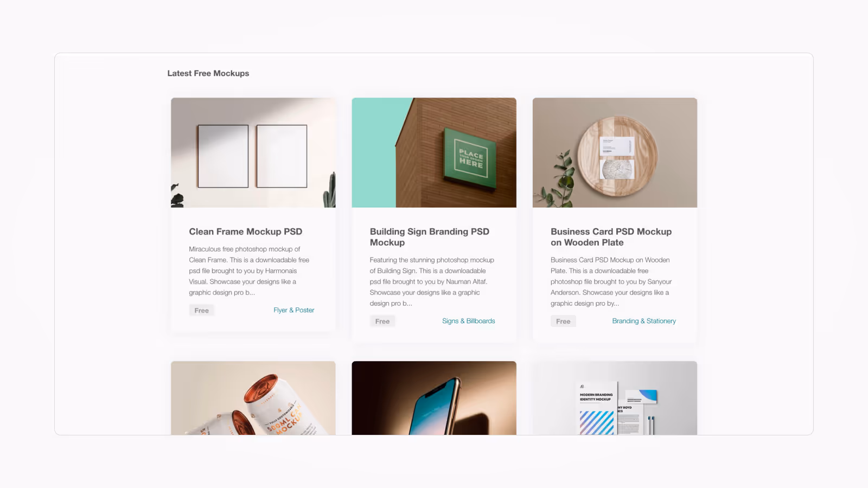Open the Signs & Billboards category link
The image size is (868, 488).
469,321
